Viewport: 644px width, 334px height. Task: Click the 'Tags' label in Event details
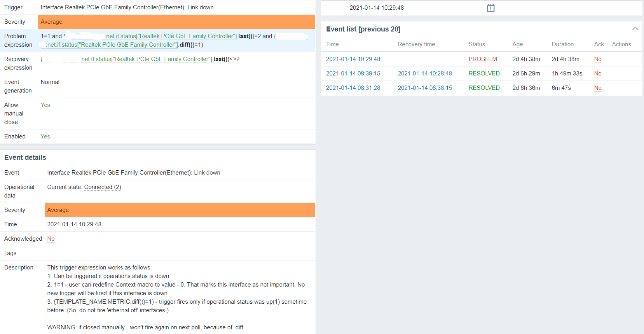tap(10, 253)
